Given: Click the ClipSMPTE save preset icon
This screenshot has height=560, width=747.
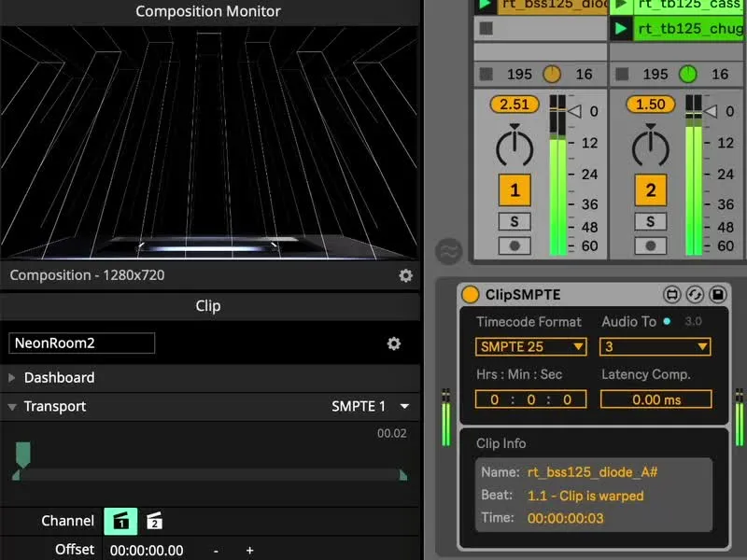Looking at the screenshot, I should [x=717, y=294].
